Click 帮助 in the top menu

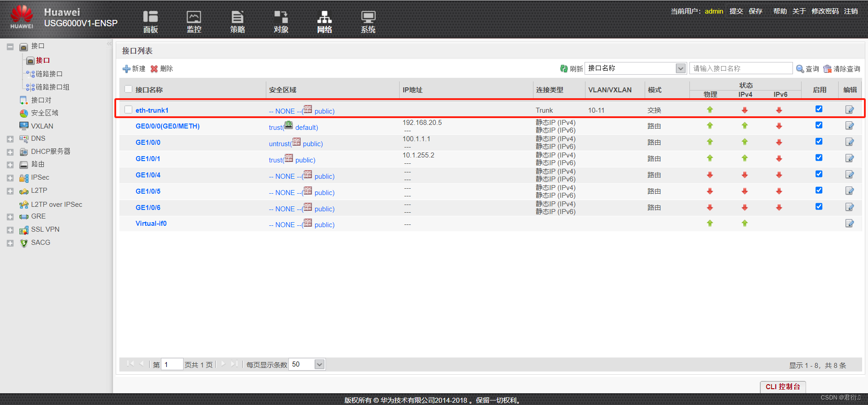(780, 11)
